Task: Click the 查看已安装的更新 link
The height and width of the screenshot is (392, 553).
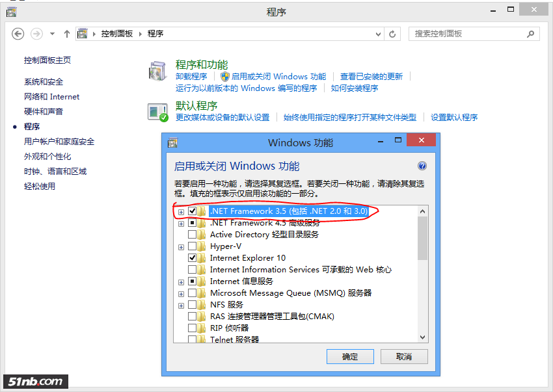Action: (x=371, y=77)
